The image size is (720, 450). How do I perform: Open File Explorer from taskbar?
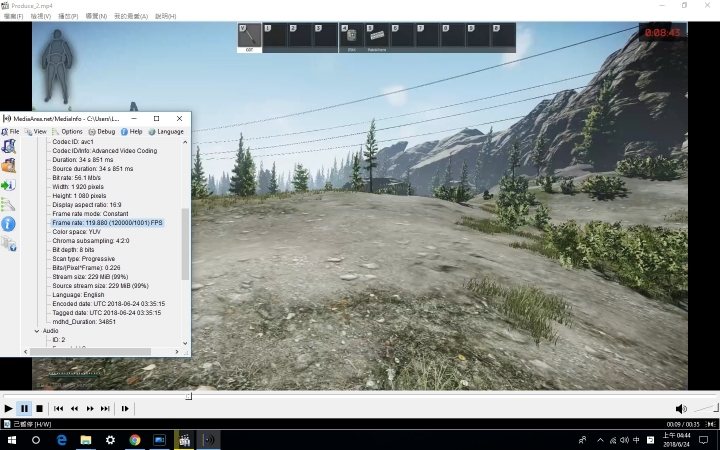point(86,440)
